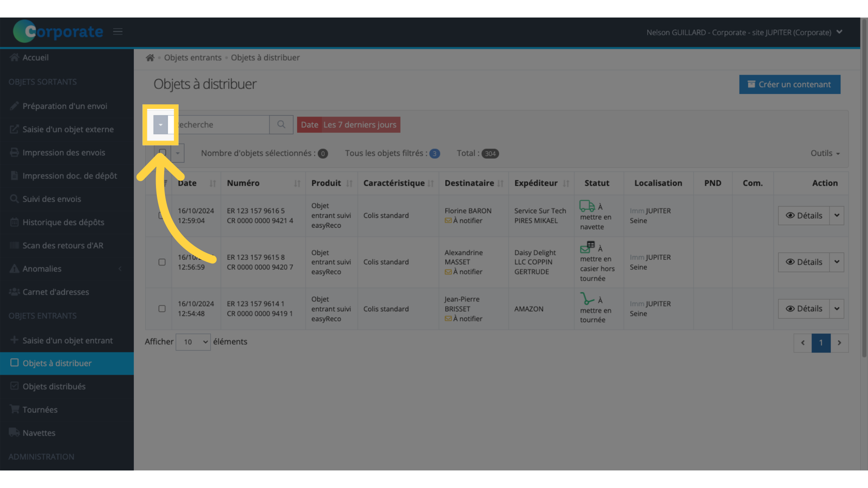Click the Tous les objets filtrés 3 badge
868x488 pixels.
click(434, 154)
